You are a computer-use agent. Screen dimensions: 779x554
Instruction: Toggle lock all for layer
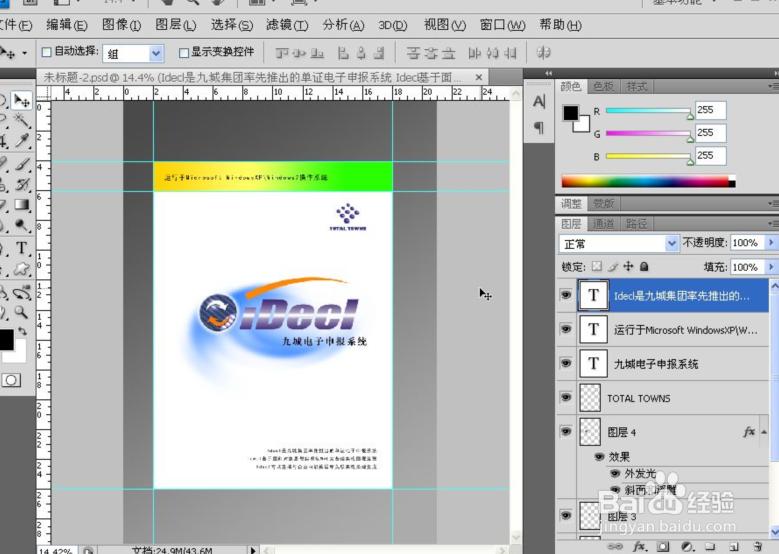(x=644, y=267)
